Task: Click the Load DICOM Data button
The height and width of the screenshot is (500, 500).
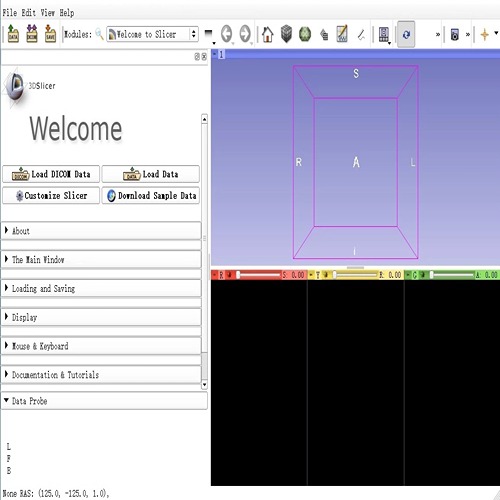Action: (x=51, y=174)
